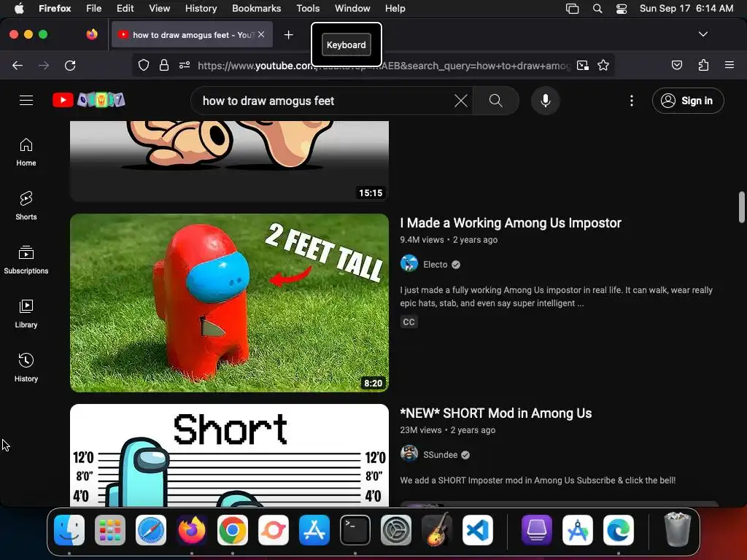Open Shorts in sidebar
The height and width of the screenshot is (560, 747).
click(x=26, y=206)
